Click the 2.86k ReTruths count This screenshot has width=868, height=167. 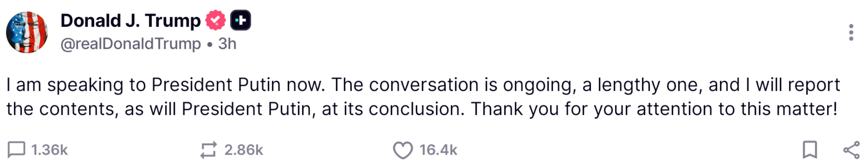coord(244,150)
